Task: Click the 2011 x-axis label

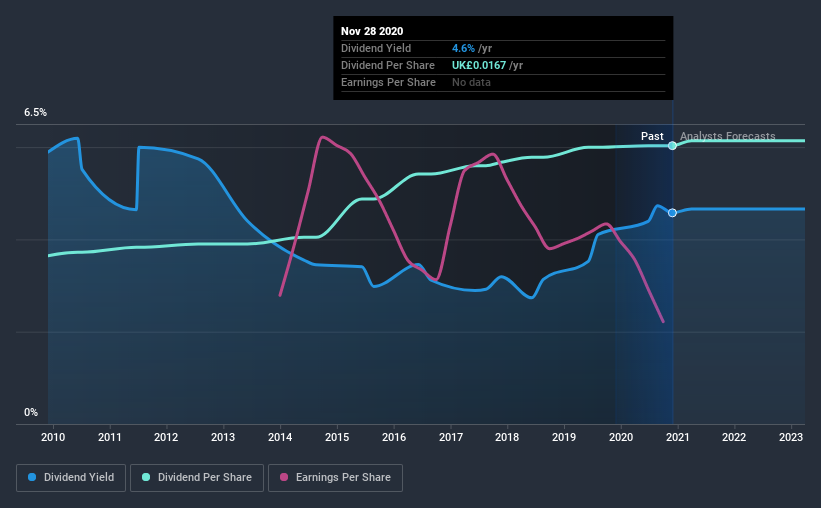Action: click(x=109, y=437)
